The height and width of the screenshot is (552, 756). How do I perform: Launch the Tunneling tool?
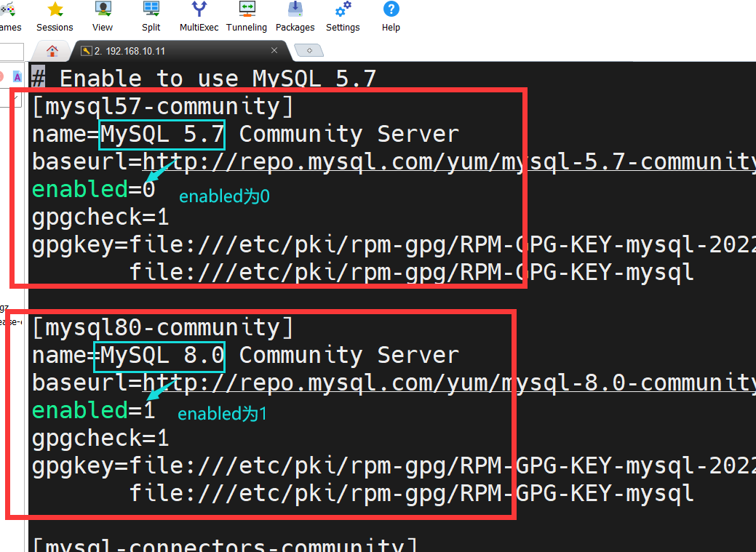[x=247, y=17]
